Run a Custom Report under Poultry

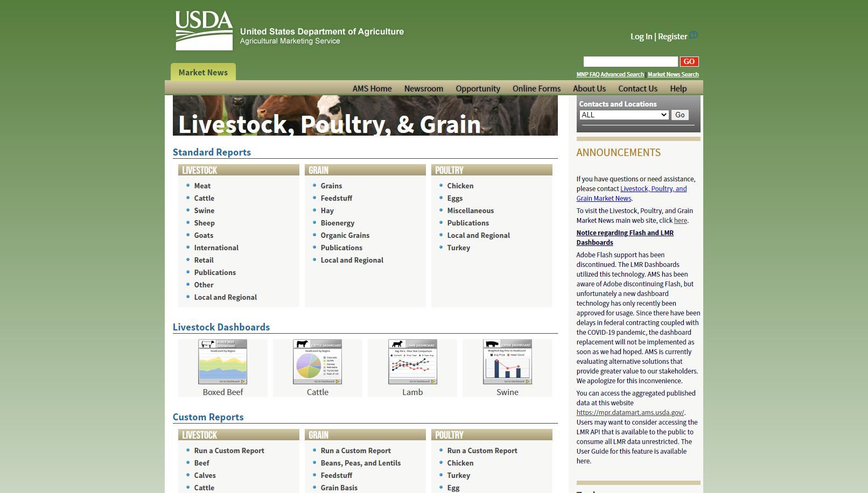point(482,450)
